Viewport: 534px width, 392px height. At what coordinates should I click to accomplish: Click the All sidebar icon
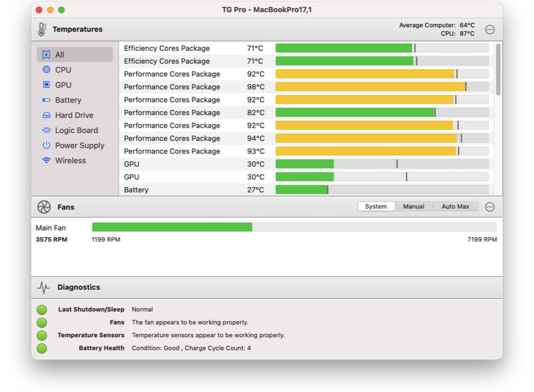(x=46, y=54)
